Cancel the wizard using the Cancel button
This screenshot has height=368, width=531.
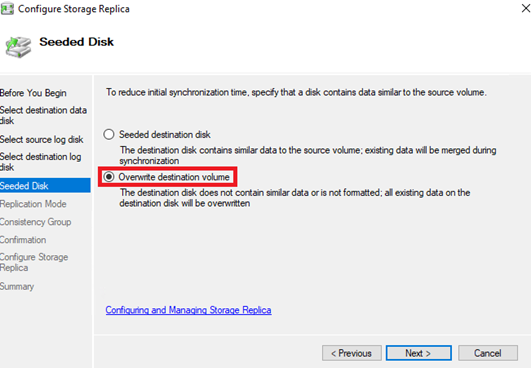click(488, 353)
